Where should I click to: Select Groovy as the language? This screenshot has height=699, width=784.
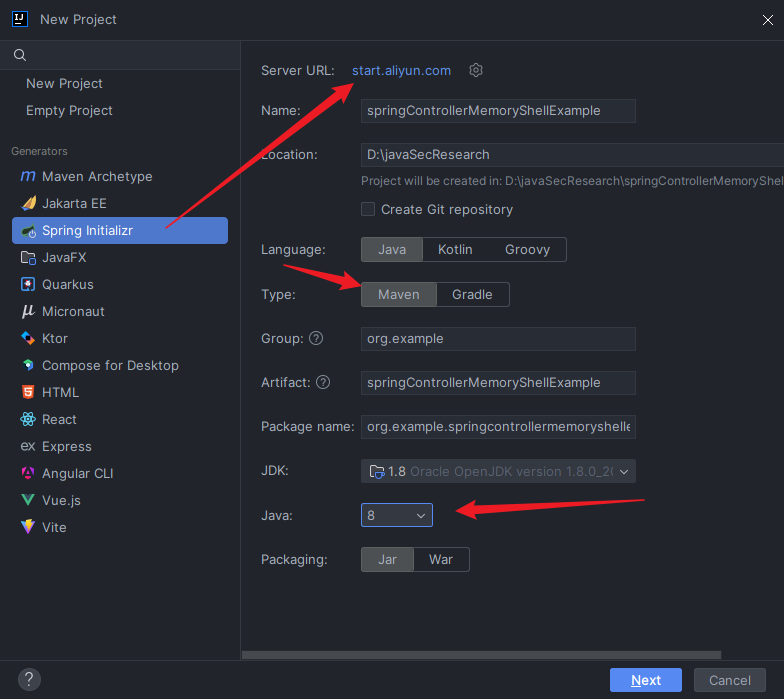pyautogui.click(x=527, y=250)
